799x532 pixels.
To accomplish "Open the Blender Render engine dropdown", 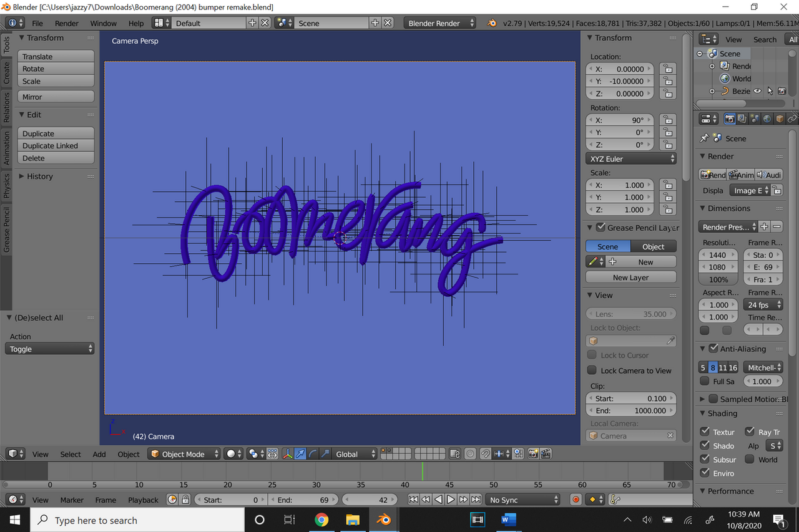I will 439,23.
